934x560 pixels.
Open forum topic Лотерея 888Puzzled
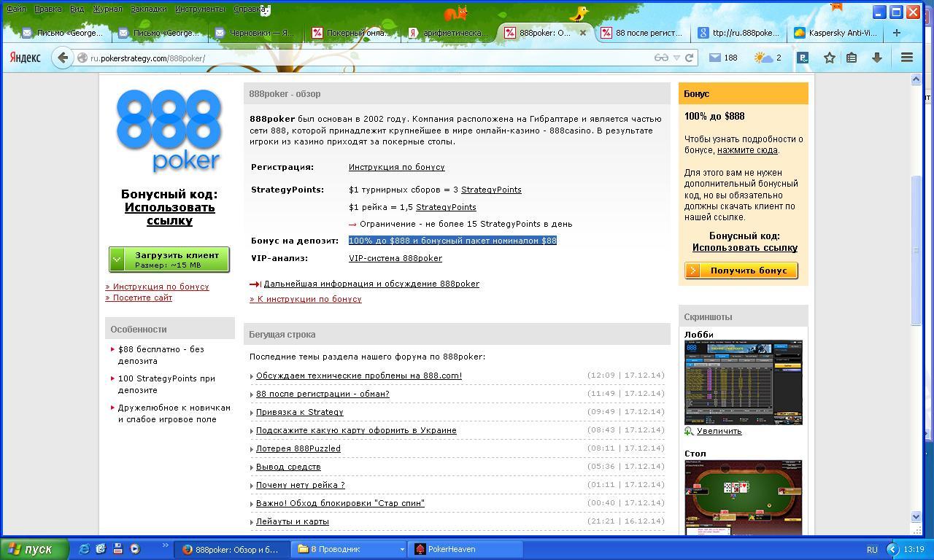(298, 448)
